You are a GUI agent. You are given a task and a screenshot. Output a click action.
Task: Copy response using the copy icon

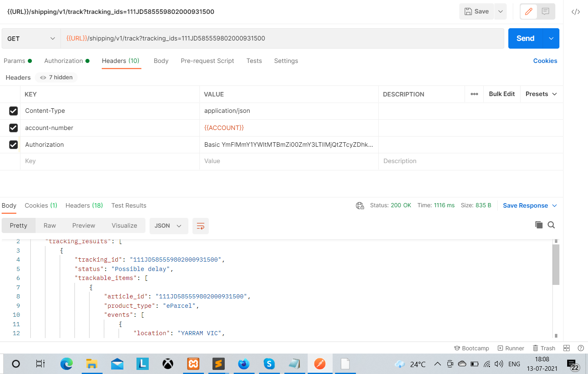coord(539,225)
